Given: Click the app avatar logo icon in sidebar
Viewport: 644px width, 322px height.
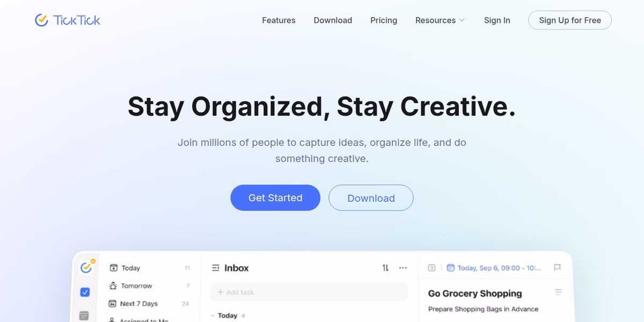Looking at the screenshot, I should pyautogui.click(x=86, y=267).
